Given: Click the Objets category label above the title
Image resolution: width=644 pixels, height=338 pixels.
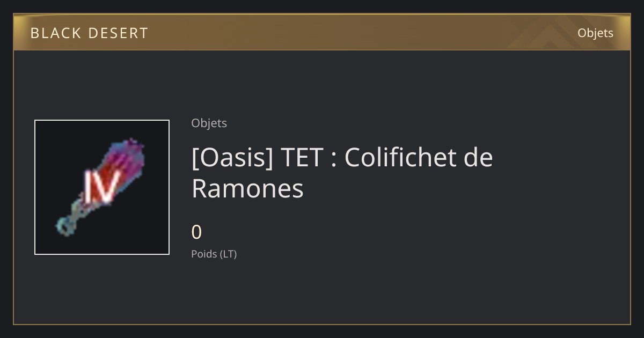Looking at the screenshot, I should (x=209, y=123).
